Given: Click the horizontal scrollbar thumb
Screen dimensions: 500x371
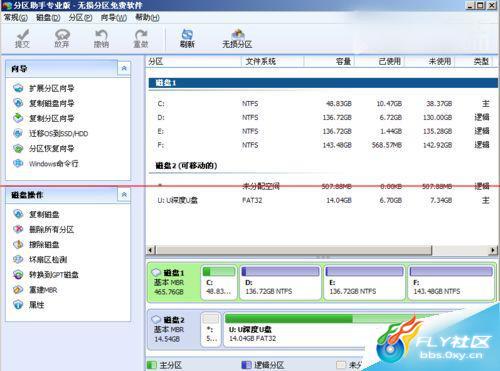Looking at the screenshot, I should [294, 250].
